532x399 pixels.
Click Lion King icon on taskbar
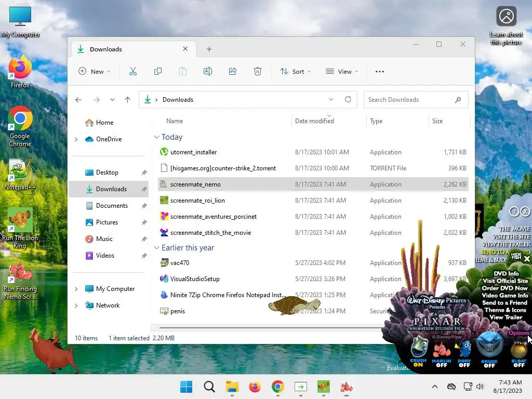click(323, 387)
